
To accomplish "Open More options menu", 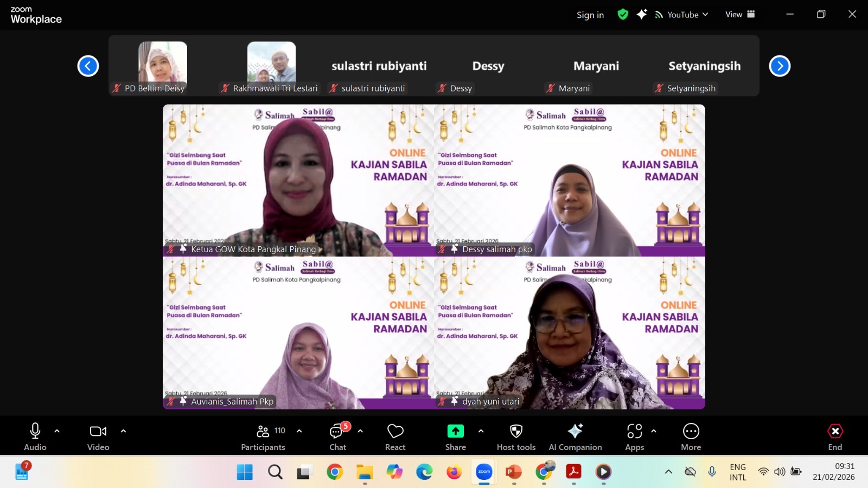I will pyautogui.click(x=691, y=437).
